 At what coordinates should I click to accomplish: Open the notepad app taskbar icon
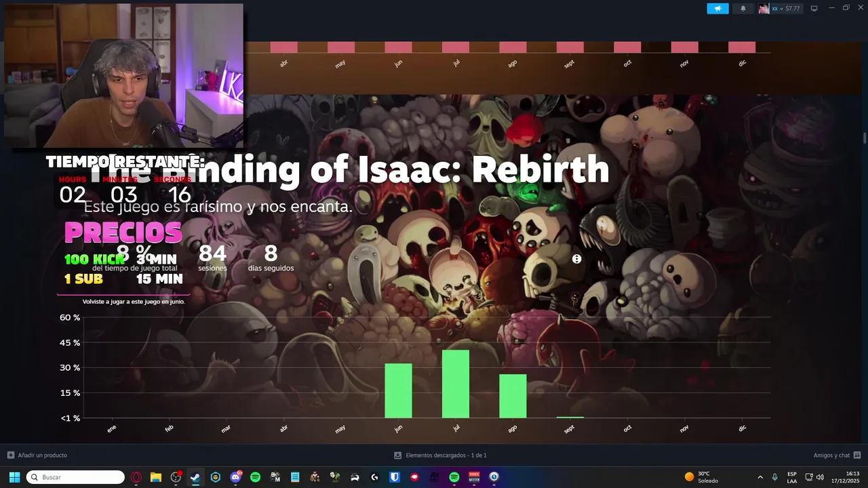[295, 477]
